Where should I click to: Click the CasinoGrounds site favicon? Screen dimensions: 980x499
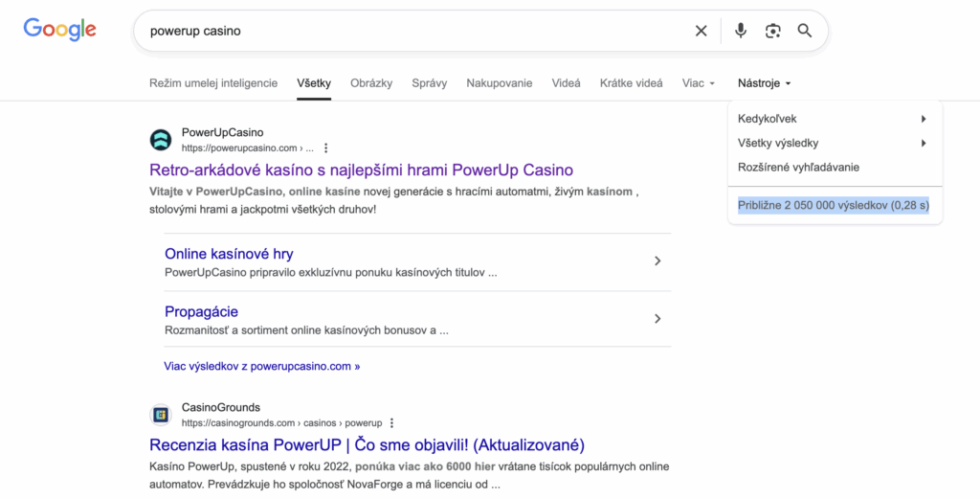pyautogui.click(x=161, y=415)
